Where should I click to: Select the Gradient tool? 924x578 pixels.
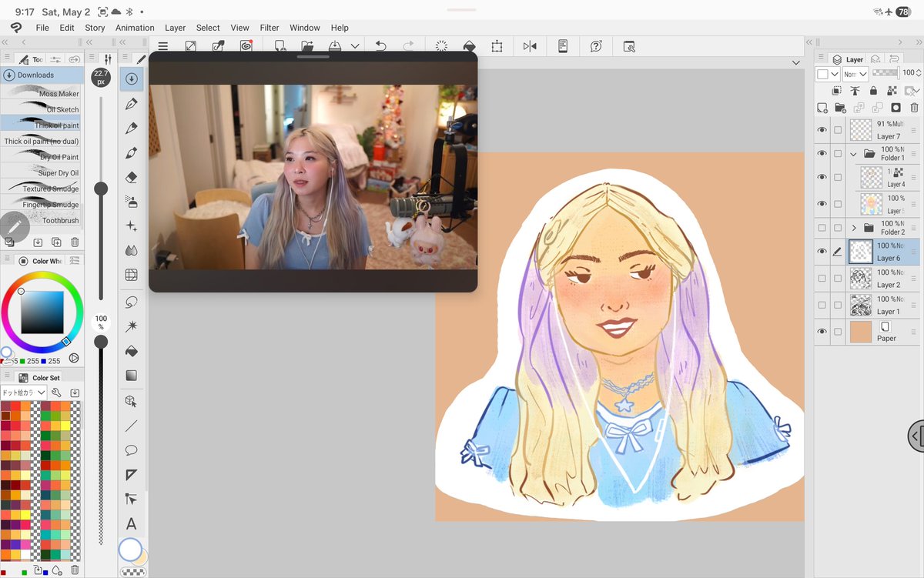(131, 376)
